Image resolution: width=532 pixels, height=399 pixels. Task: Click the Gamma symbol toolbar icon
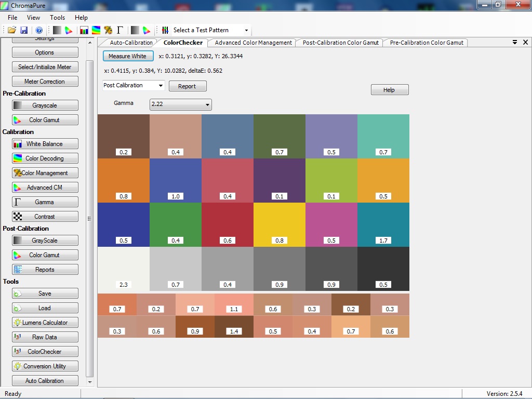120,30
